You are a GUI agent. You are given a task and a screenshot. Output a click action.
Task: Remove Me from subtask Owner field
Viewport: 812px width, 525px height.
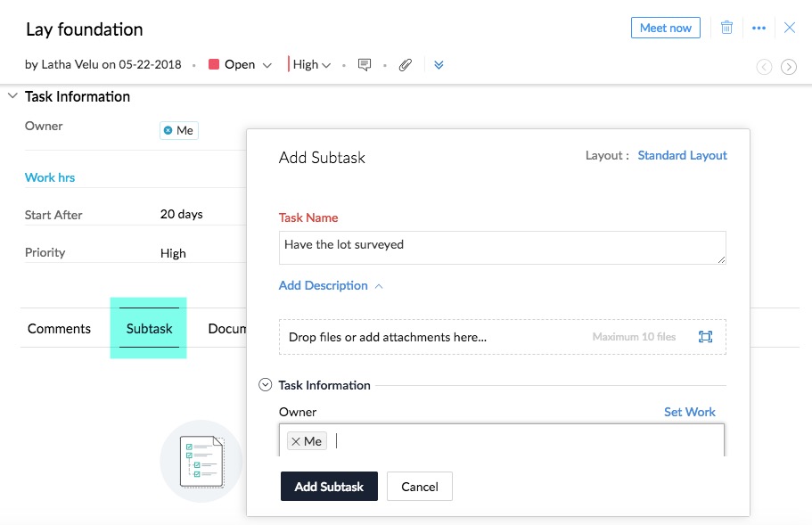point(296,441)
